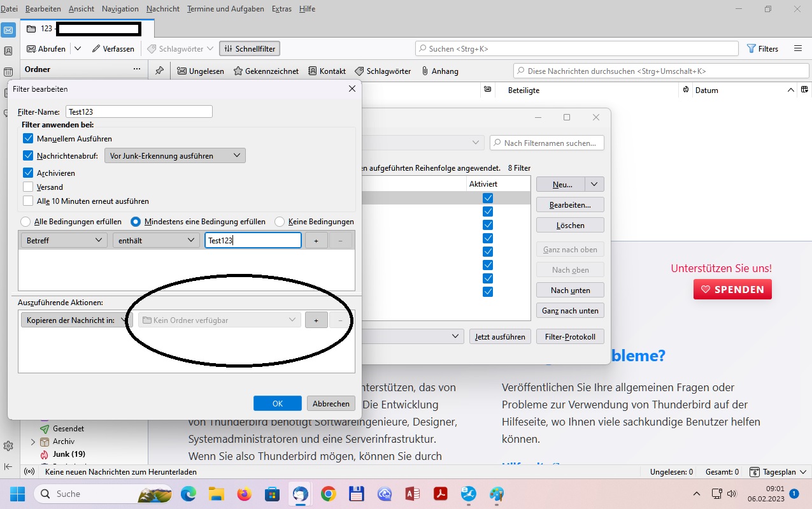This screenshot has height=509, width=812.
Task: Open folder dropdown beside Jetzt ausführen
Action: pyautogui.click(x=413, y=336)
